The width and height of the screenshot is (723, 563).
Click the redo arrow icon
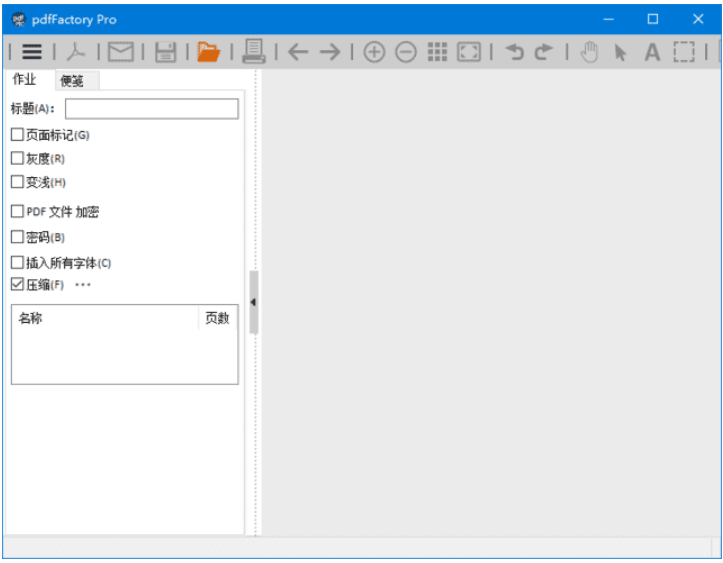tap(543, 52)
